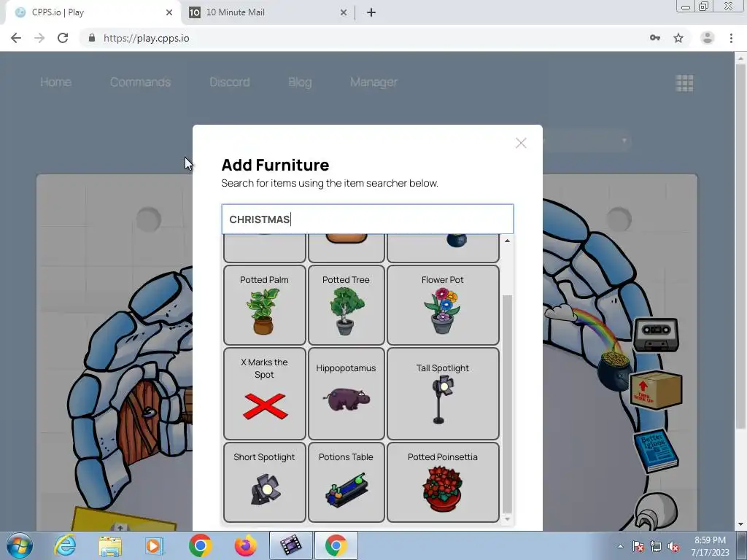
Task: Click the furniture list scrollbar thumb
Action: tap(508, 404)
